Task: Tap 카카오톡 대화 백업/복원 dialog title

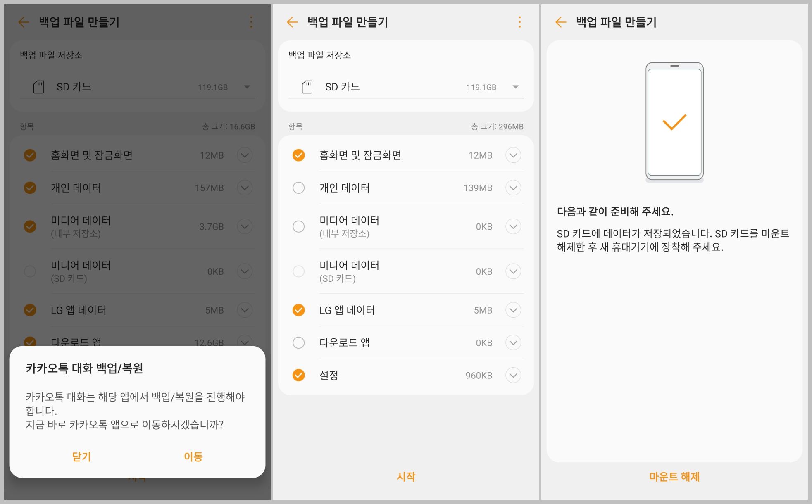Action: 84,368
